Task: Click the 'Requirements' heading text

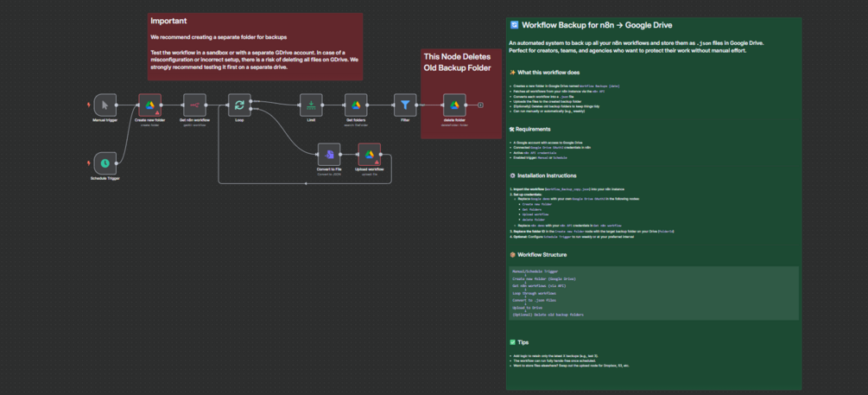Action: click(533, 129)
